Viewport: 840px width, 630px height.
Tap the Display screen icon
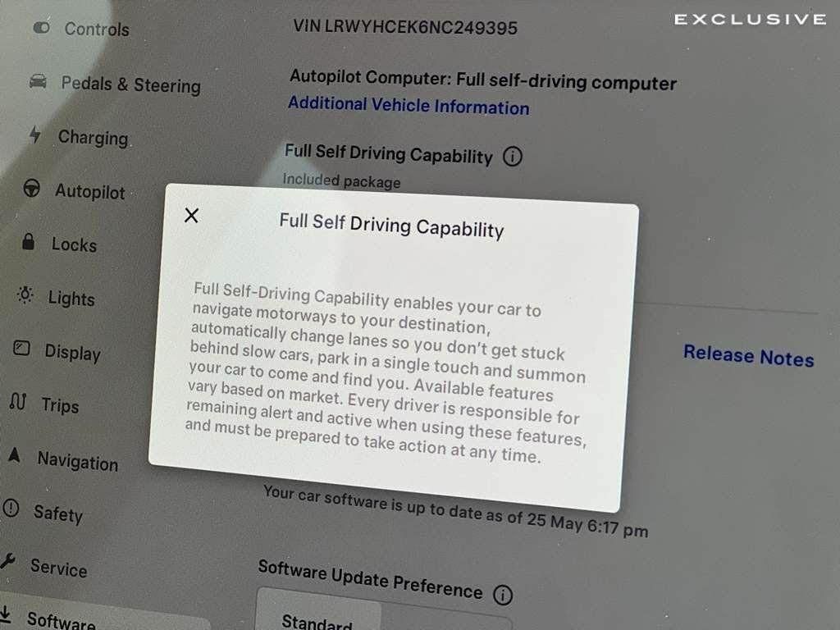tap(21, 348)
